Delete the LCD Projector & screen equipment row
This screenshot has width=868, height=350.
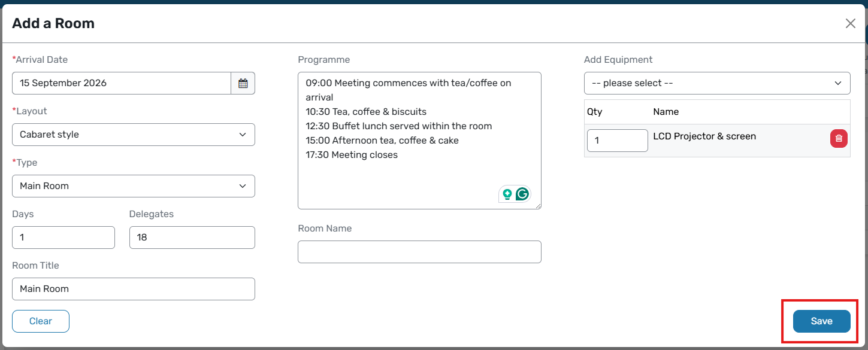(839, 138)
